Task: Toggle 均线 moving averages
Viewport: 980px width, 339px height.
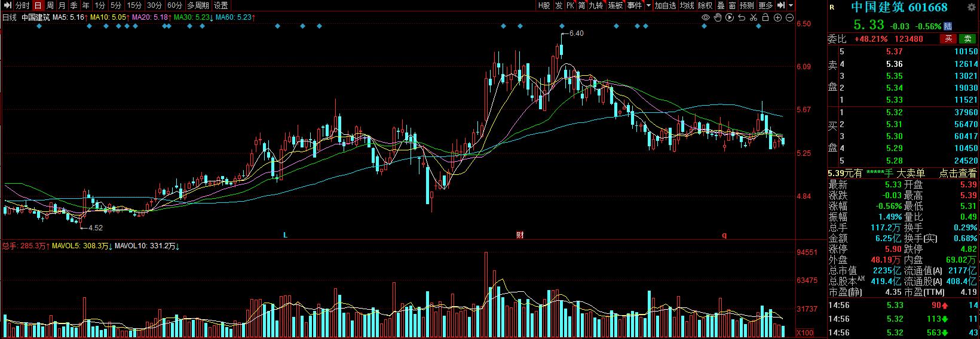Action: [687, 5]
